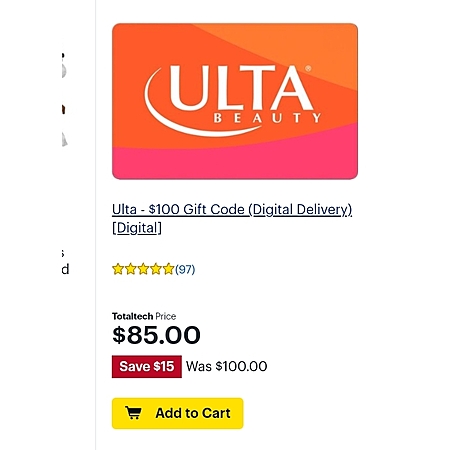Open the (97) reviews count link
Image resolution: width=450 pixels, height=450 pixels.
coord(185,269)
